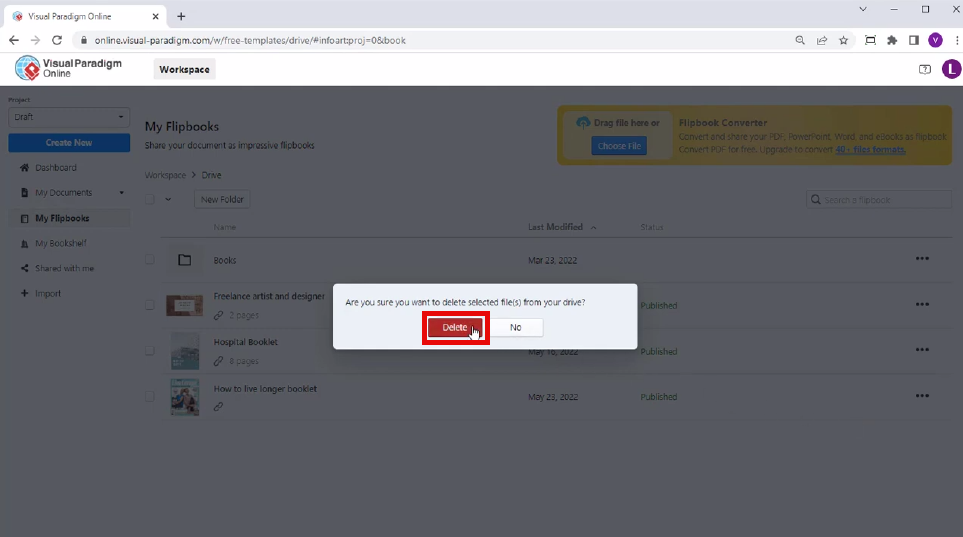Click the Workspace breadcrumb link
The height and width of the screenshot is (537, 963).
point(165,175)
